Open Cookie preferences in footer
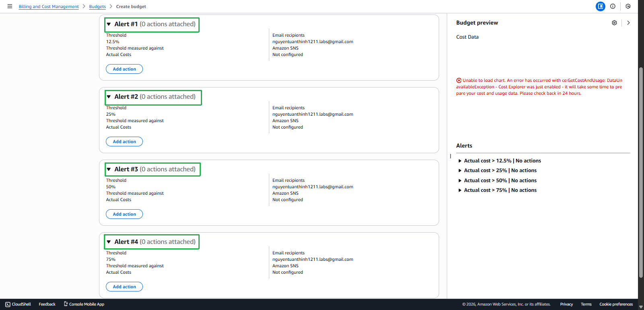644x310 pixels. [x=616, y=304]
